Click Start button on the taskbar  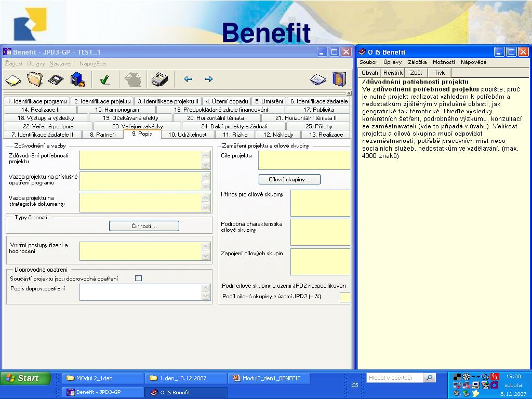(25, 378)
